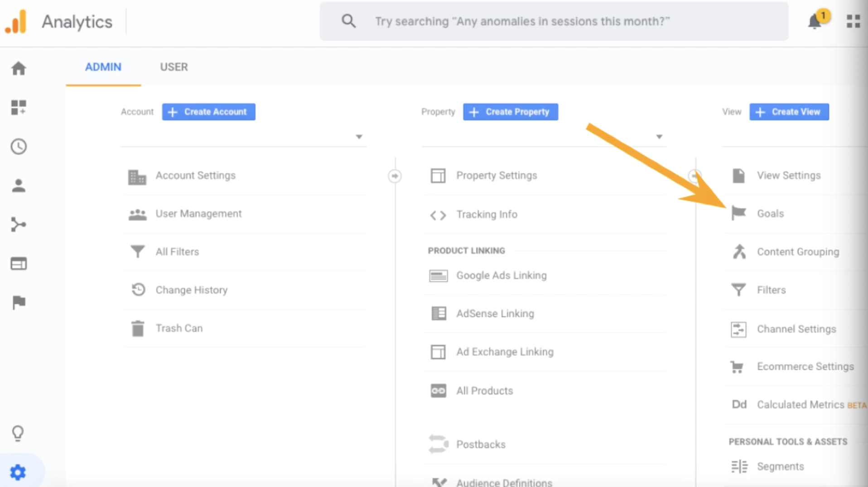Open Audience person icon in sidebar
Screen dimensions: 868x487
click(19, 186)
